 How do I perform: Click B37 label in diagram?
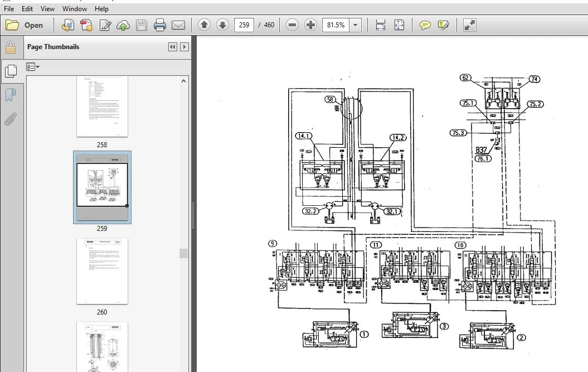coord(481,150)
